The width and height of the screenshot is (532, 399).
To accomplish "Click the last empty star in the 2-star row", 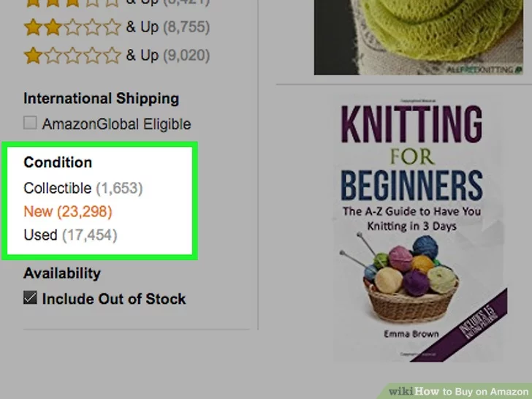I will [112, 28].
